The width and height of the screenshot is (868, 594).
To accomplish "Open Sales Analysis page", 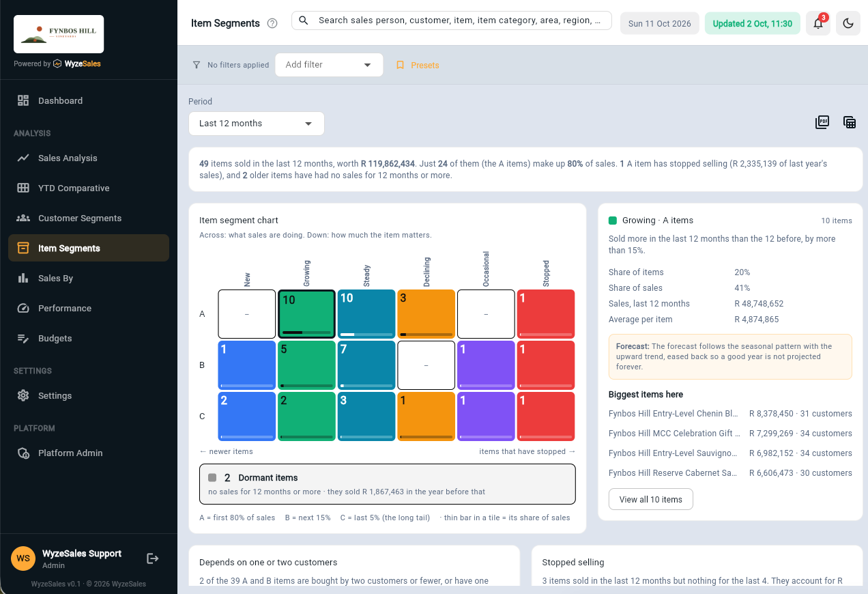I will coord(89,158).
